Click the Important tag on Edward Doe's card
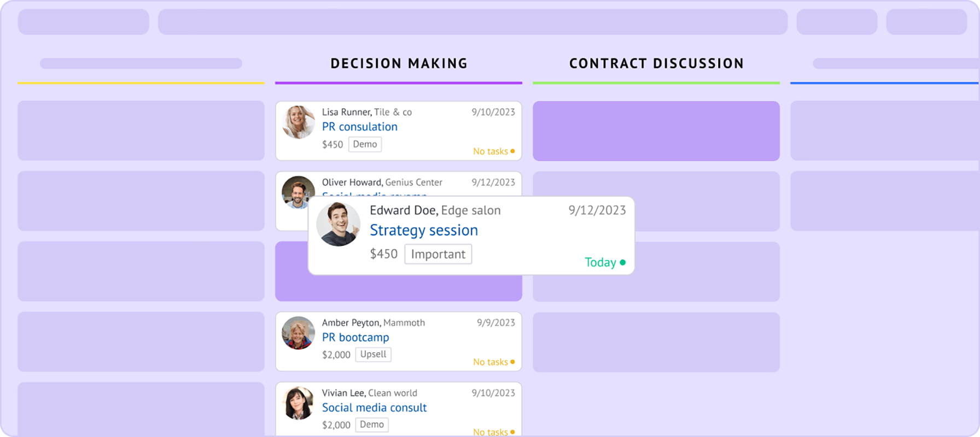 [x=437, y=254]
